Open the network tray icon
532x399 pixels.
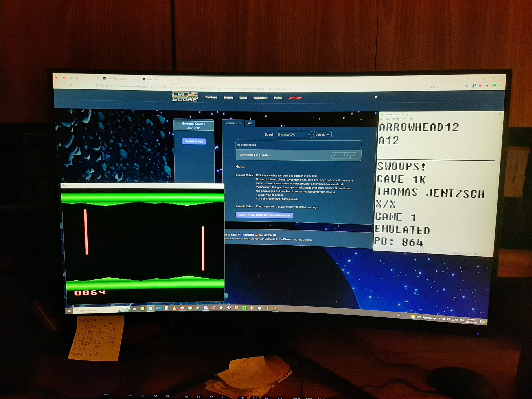pyautogui.click(x=453, y=320)
